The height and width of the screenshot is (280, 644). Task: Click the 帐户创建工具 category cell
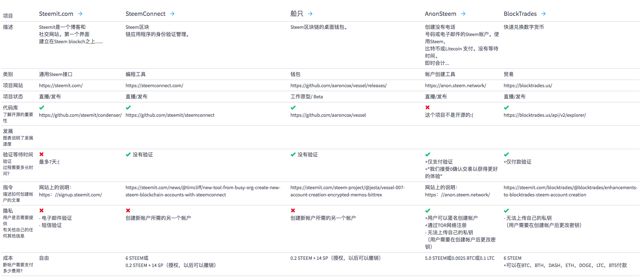(x=440, y=74)
